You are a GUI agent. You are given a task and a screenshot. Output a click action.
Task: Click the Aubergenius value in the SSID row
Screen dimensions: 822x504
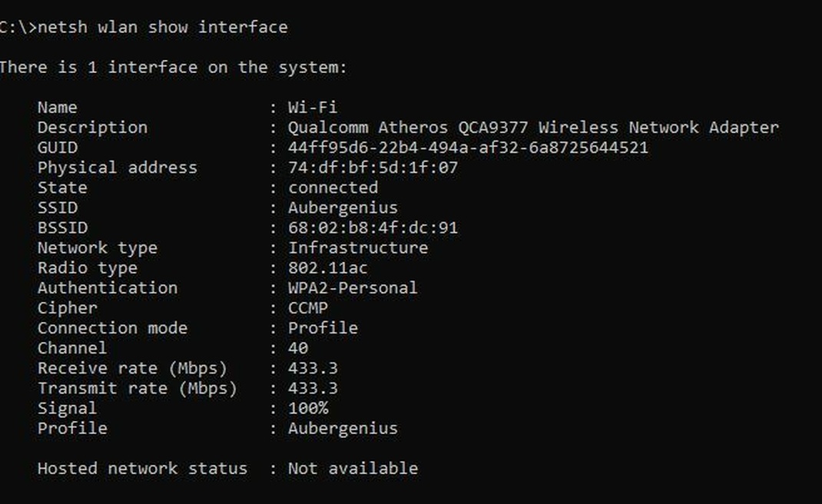click(x=343, y=207)
